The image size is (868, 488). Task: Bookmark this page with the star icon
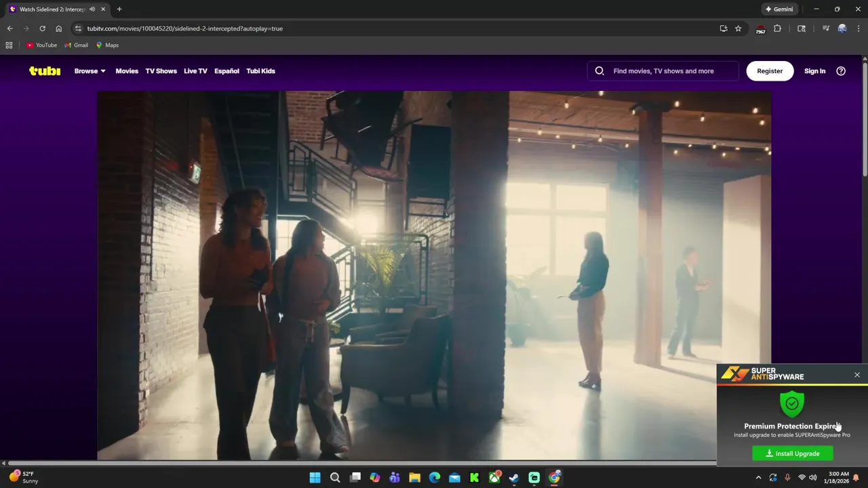click(x=738, y=28)
